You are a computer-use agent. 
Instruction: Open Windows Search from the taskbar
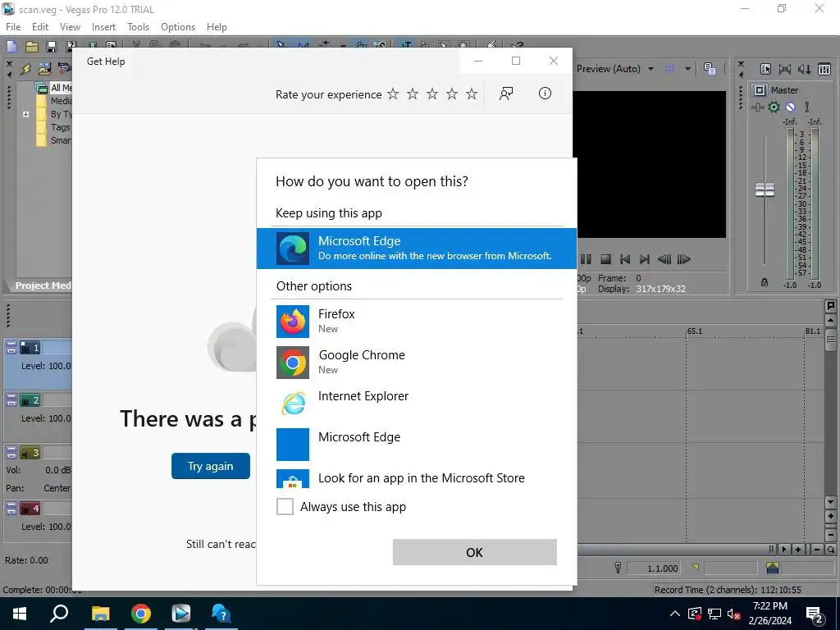click(59, 614)
